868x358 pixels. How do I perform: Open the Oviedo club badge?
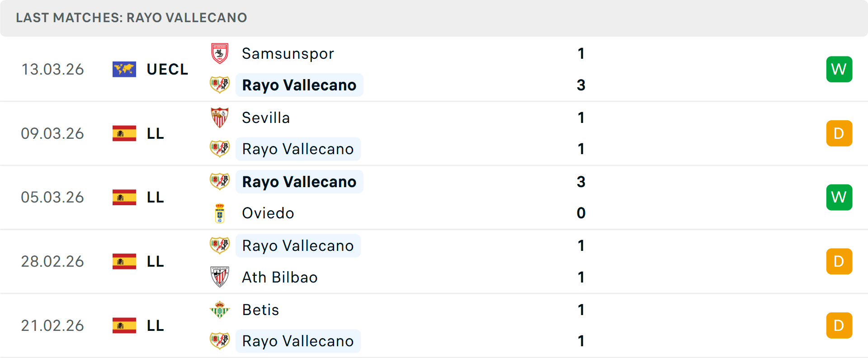[220, 213]
